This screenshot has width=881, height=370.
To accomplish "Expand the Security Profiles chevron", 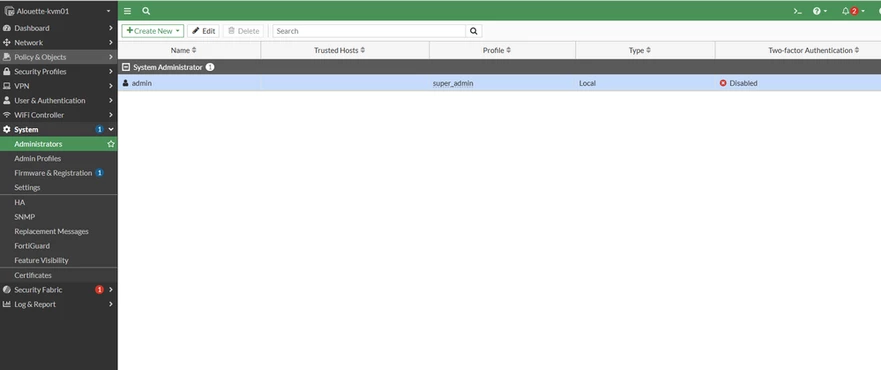I will (x=111, y=72).
